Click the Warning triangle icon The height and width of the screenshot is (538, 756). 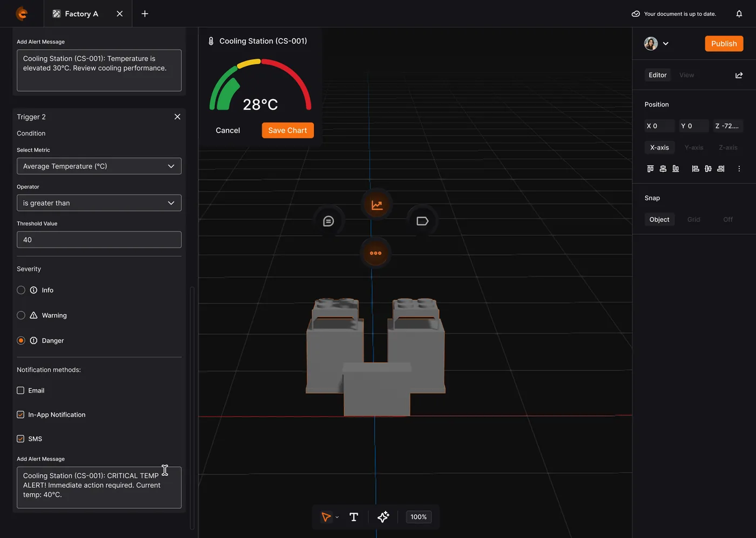33,315
